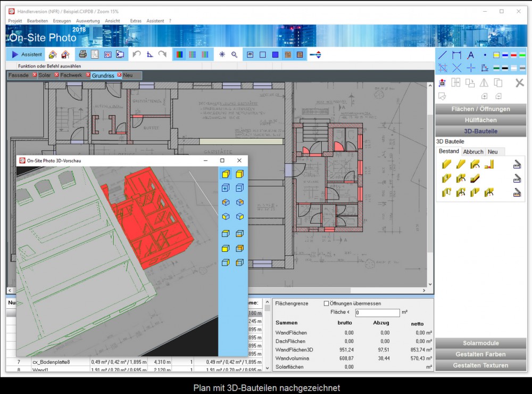The image size is (532, 394).
Task: Open the Bearbeiten menu
Action: pos(37,21)
